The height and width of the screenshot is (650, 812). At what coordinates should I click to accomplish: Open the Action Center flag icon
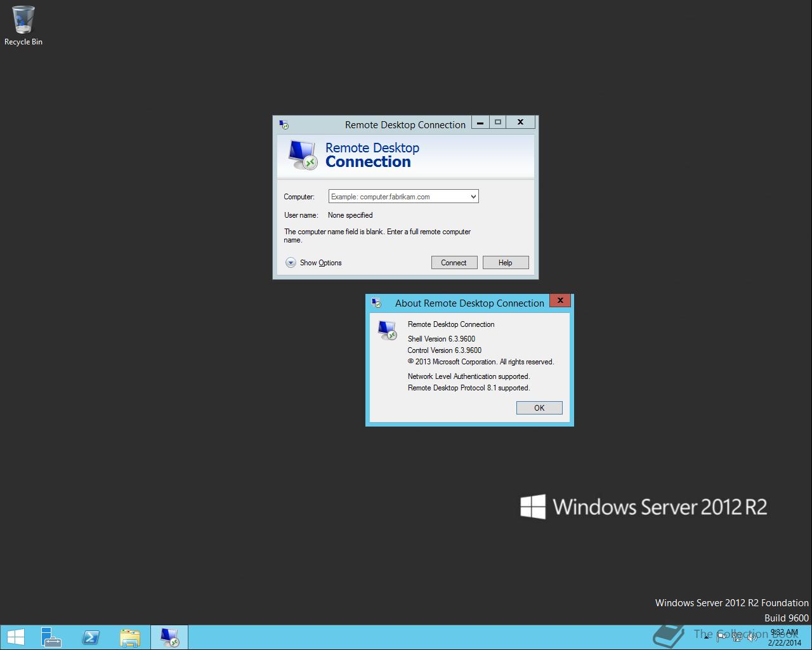coord(721,637)
